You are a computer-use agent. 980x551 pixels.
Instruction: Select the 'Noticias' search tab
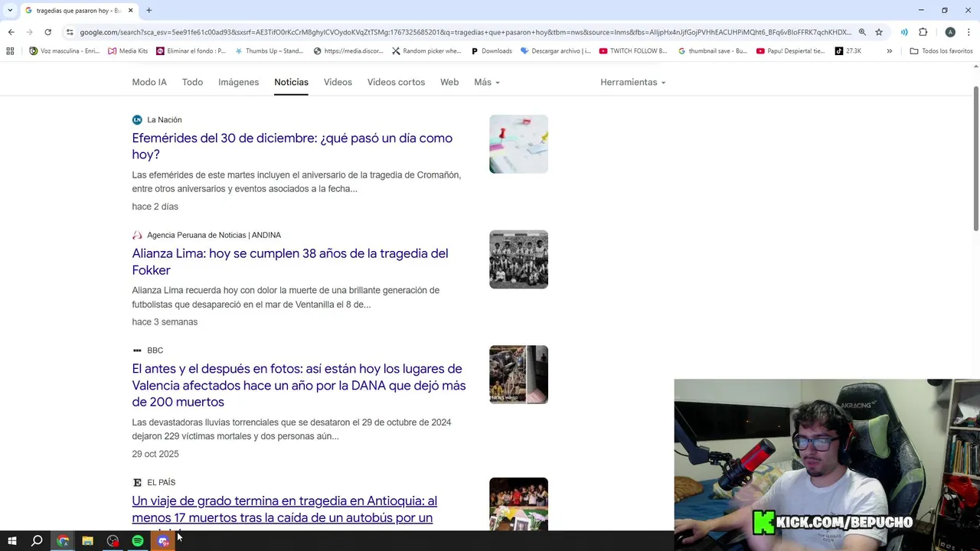(291, 82)
